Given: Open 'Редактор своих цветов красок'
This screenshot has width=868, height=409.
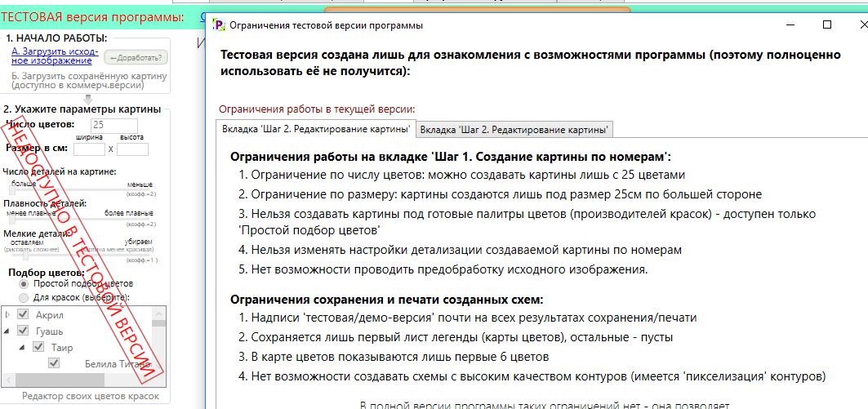Looking at the screenshot, I should [x=91, y=396].
